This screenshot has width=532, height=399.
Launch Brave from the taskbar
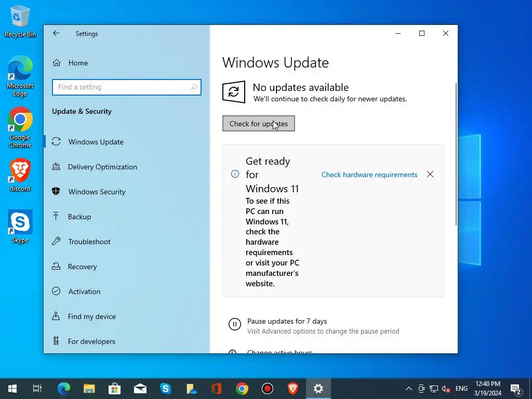(293, 389)
